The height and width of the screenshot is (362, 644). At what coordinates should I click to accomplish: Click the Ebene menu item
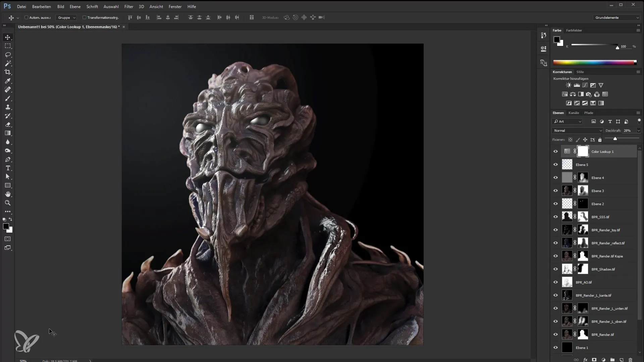[x=75, y=6]
